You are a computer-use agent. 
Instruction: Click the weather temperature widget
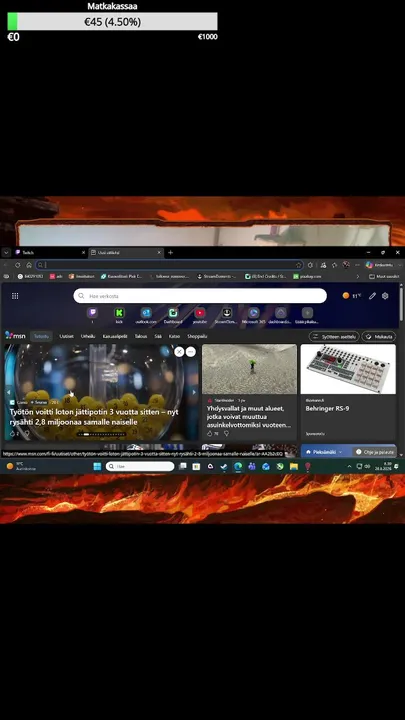(352, 296)
